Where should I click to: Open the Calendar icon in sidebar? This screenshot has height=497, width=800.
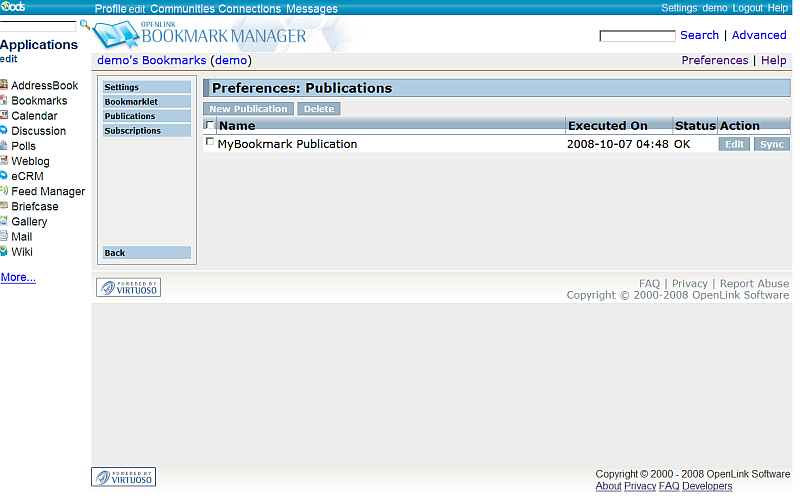[x=4, y=116]
